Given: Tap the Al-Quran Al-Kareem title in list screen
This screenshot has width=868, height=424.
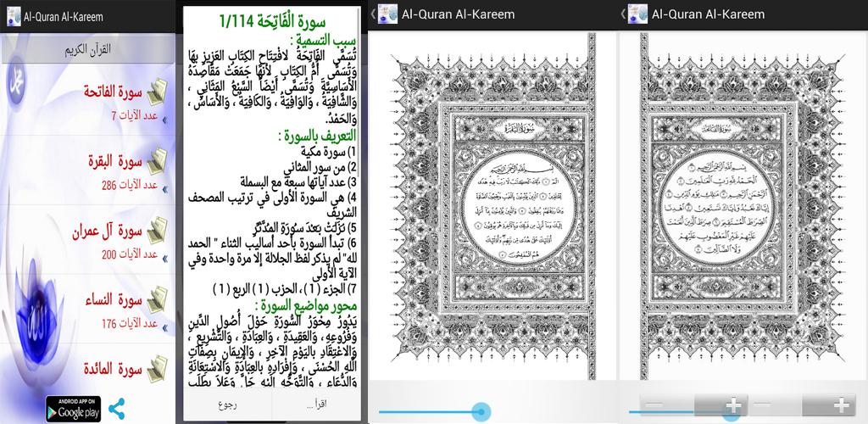Looking at the screenshot, I should point(63,16).
